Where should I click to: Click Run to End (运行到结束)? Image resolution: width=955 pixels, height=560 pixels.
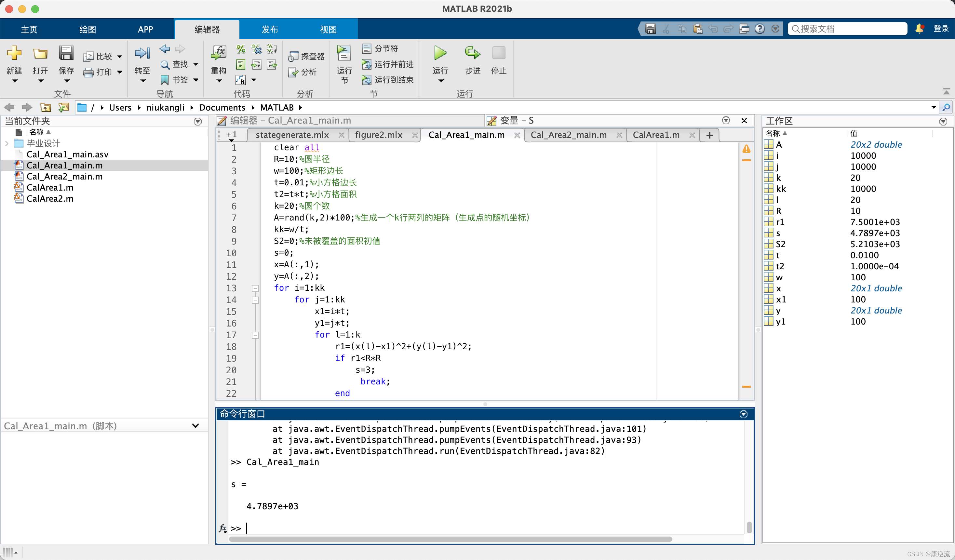(388, 80)
